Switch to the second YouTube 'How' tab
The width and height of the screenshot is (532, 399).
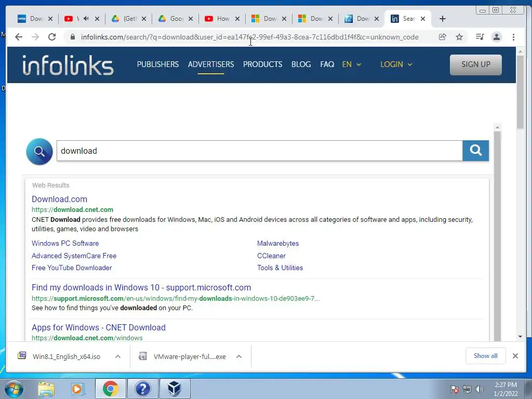click(x=218, y=19)
